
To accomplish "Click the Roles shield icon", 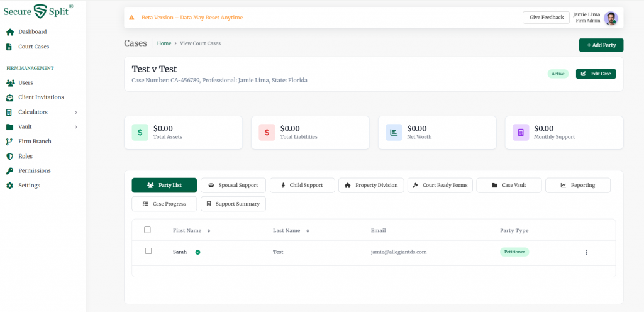I will point(10,157).
